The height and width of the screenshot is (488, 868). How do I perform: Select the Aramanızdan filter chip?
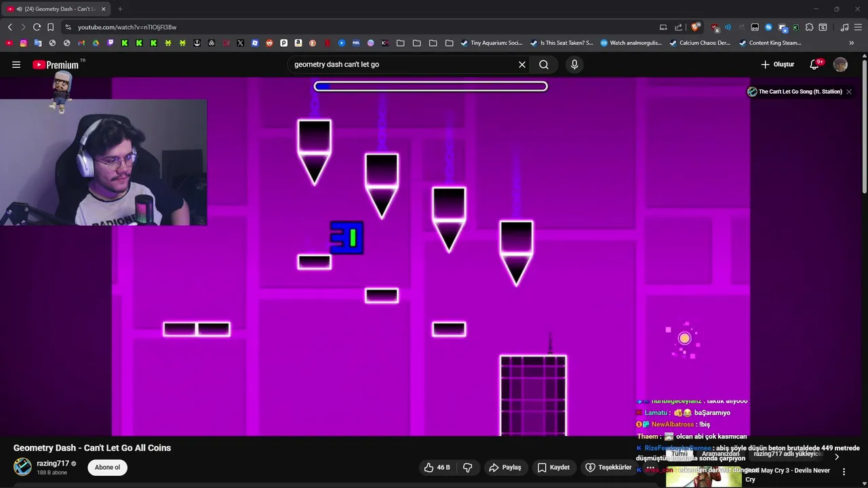coord(721,454)
